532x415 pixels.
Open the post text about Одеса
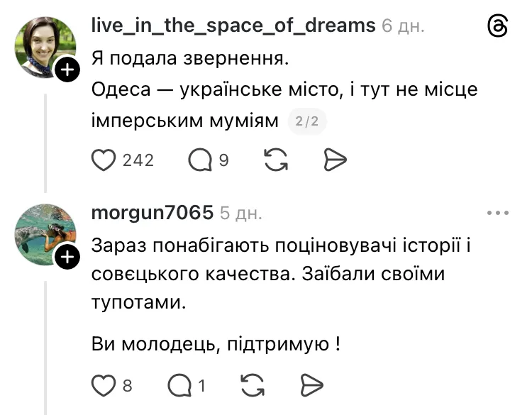tap(284, 91)
